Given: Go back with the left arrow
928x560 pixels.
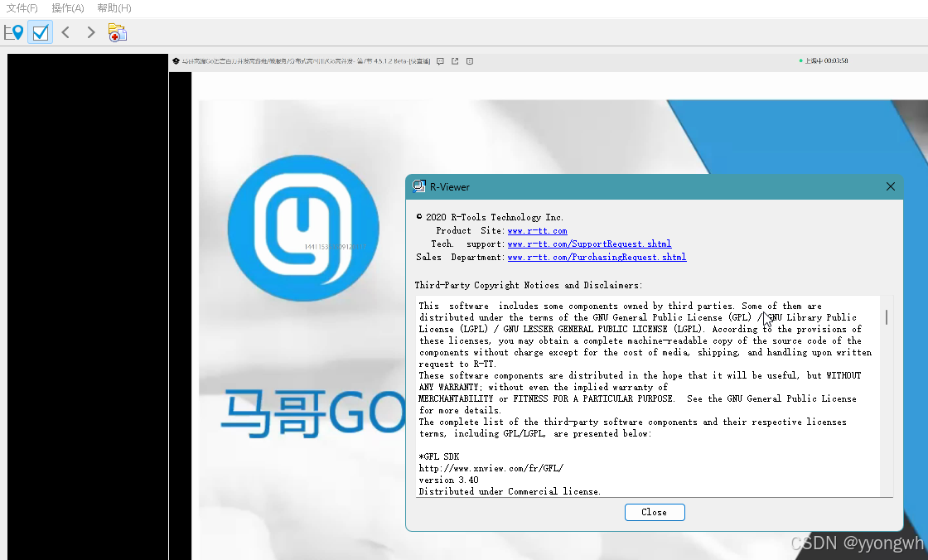Looking at the screenshot, I should 65,32.
